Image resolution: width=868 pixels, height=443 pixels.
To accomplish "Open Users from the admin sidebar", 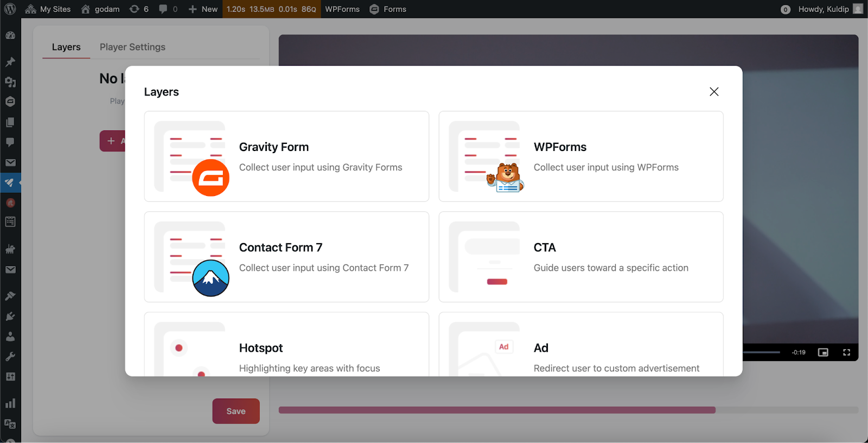I will tap(10, 337).
